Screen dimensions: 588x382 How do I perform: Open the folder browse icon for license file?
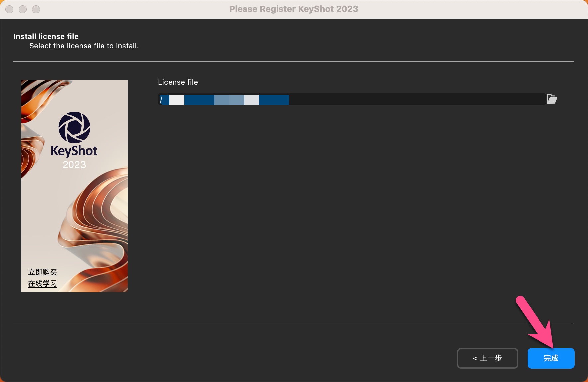coord(552,99)
